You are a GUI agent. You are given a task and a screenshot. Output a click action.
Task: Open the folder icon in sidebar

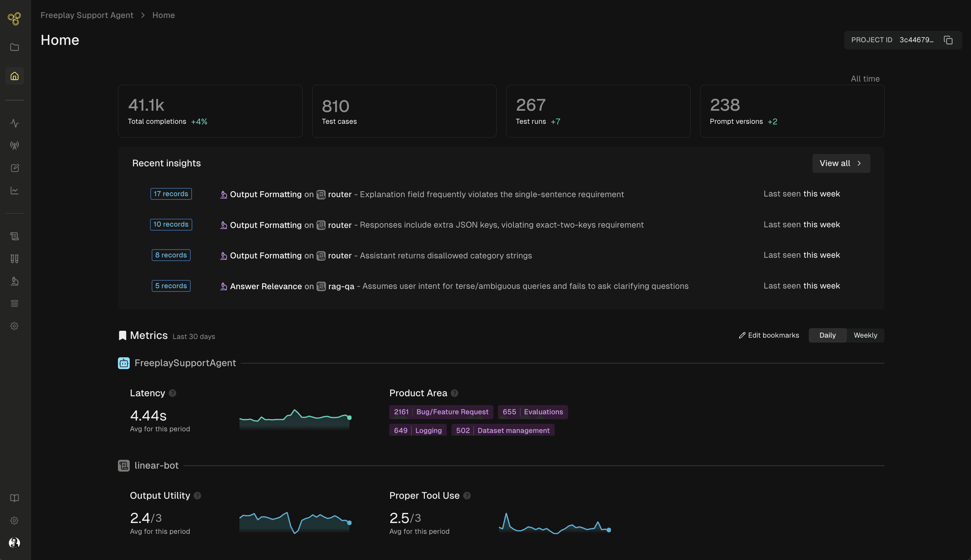[15, 47]
